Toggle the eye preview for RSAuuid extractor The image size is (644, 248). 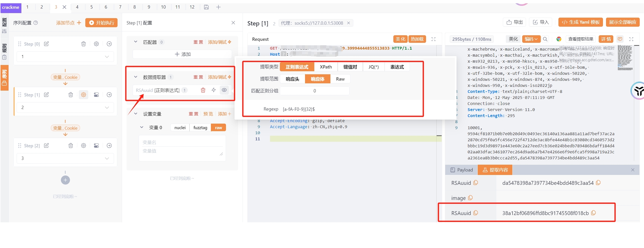click(x=224, y=90)
